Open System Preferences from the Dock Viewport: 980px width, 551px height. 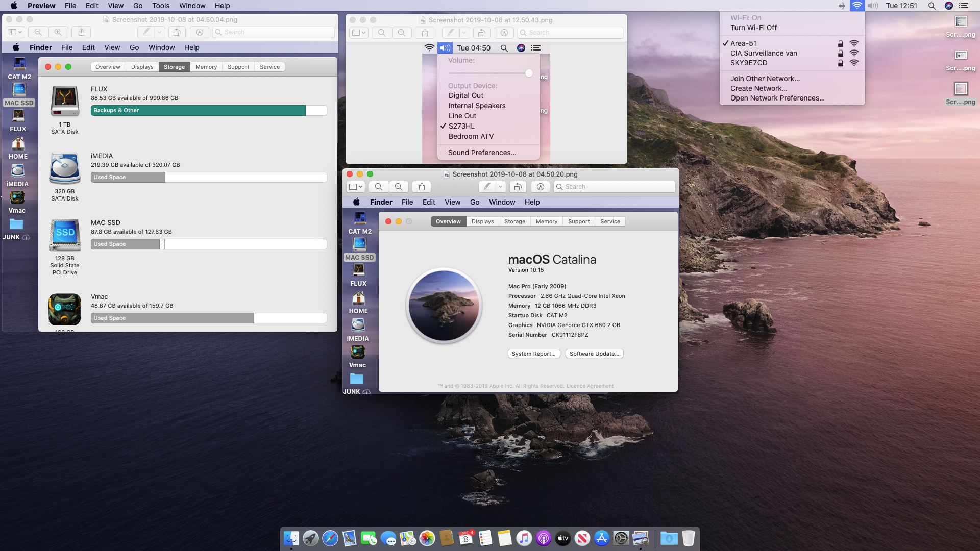pyautogui.click(x=621, y=538)
